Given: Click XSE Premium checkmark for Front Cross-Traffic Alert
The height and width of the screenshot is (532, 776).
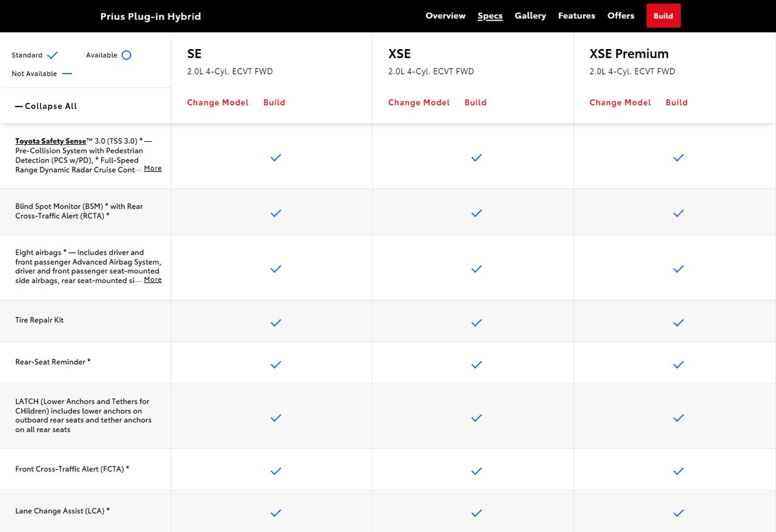Looking at the screenshot, I should coord(678,471).
